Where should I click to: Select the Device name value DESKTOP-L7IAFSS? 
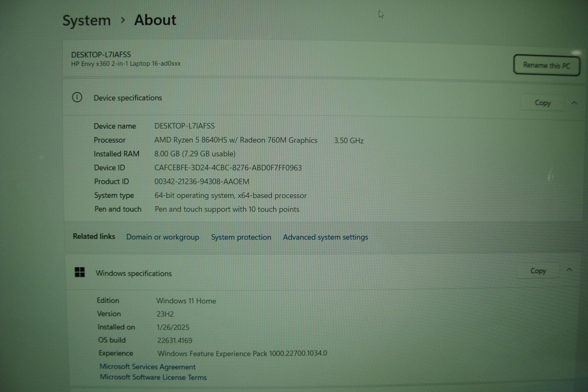(x=184, y=126)
